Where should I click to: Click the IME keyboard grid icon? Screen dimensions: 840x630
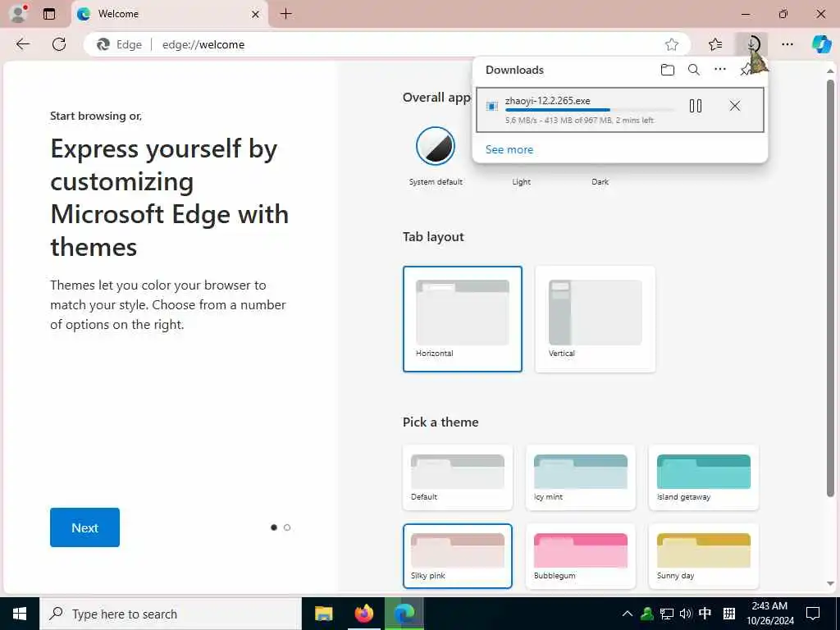729,614
